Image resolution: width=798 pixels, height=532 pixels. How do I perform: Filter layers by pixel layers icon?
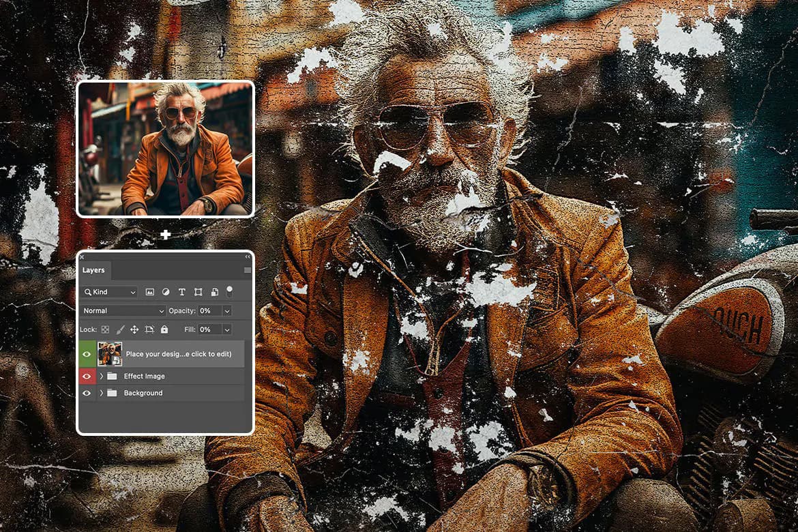point(149,292)
